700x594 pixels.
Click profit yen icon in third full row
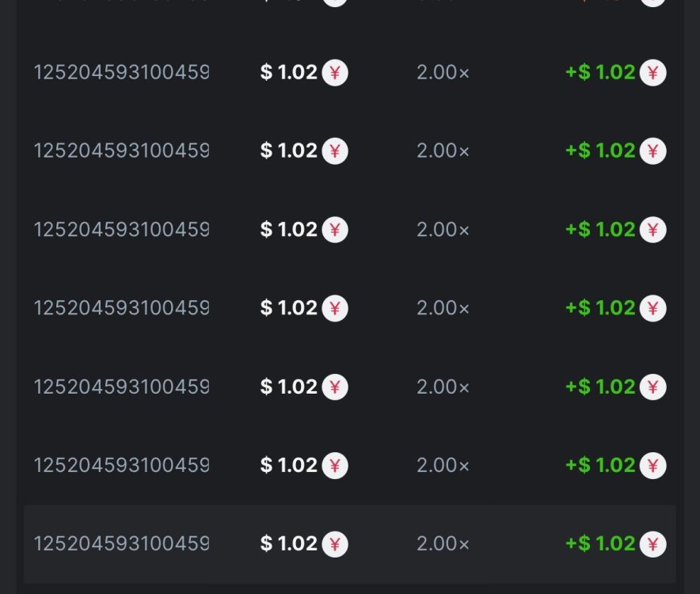pyautogui.click(x=653, y=230)
